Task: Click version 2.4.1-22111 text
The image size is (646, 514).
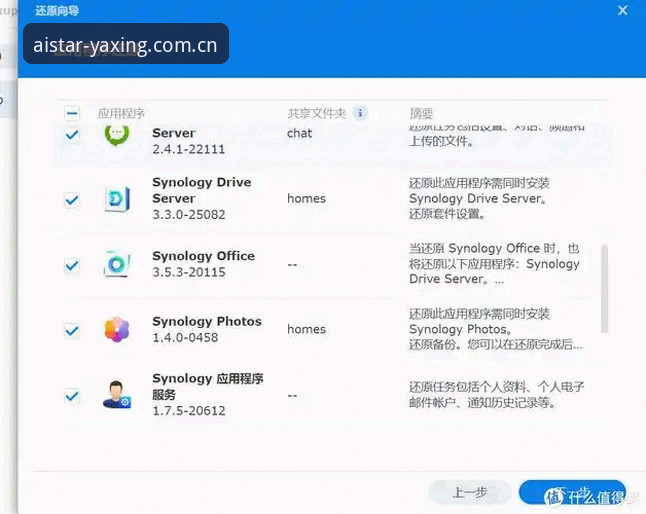Action: point(189,149)
